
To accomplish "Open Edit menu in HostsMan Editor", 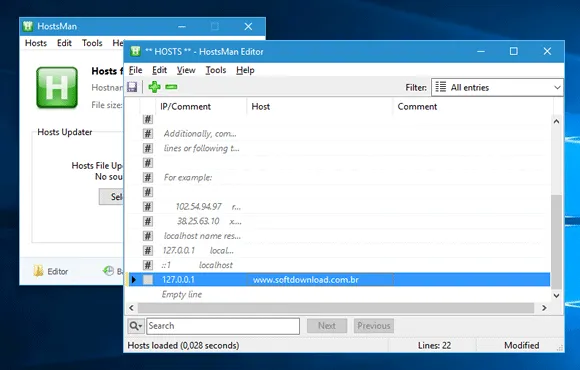I will [159, 70].
